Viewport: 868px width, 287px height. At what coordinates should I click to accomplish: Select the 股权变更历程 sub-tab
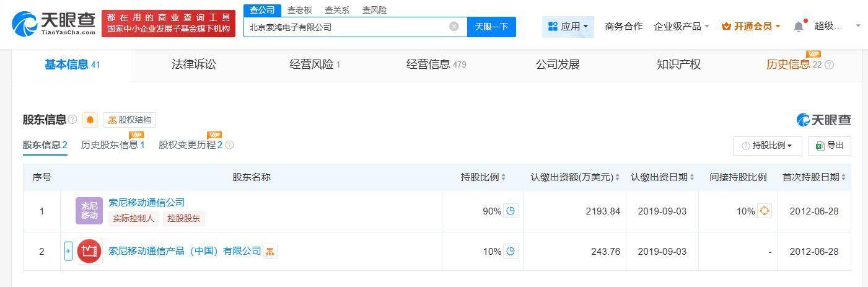pyautogui.click(x=190, y=145)
